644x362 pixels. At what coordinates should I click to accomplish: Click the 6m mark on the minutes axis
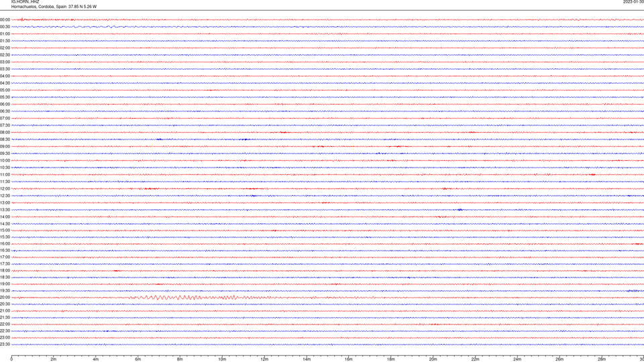(138, 359)
